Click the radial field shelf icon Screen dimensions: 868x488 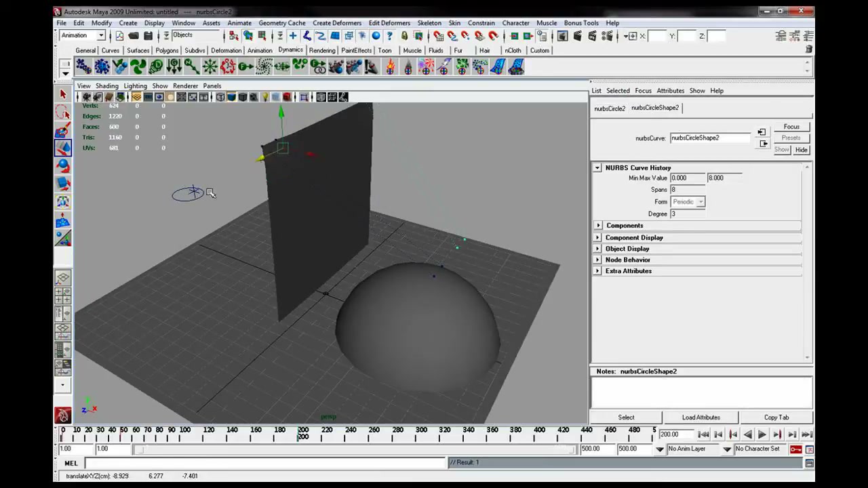pyautogui.click(x=210, y=66)
